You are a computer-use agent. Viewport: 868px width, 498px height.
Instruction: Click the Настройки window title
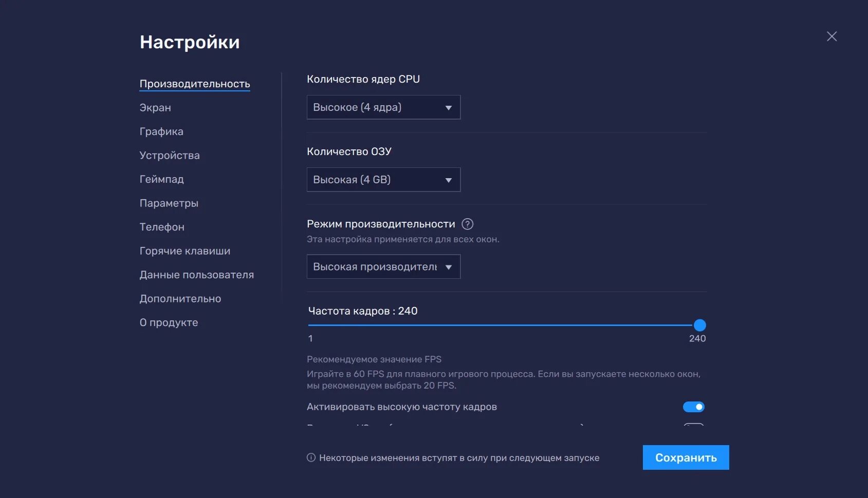tap(190, 42)
